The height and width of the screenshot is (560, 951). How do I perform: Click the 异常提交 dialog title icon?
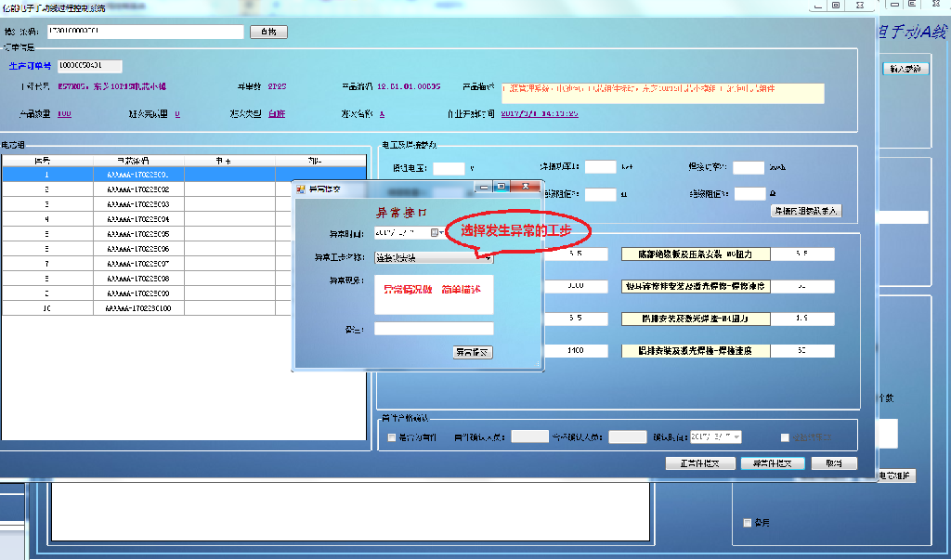tap(301, 189)
